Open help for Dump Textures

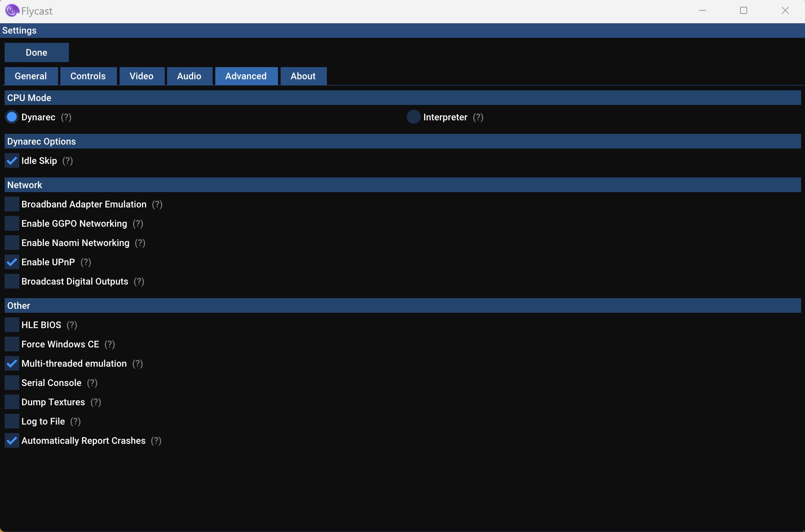96,402
